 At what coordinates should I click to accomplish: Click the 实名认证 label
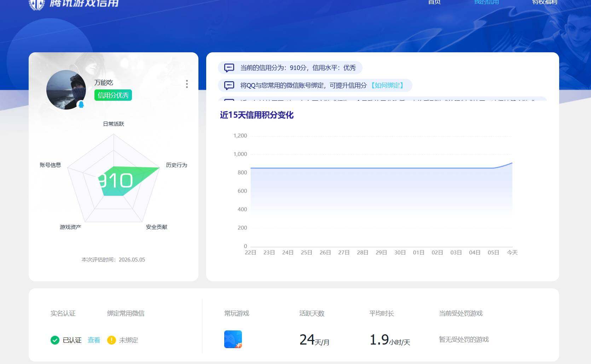point(63,313)
